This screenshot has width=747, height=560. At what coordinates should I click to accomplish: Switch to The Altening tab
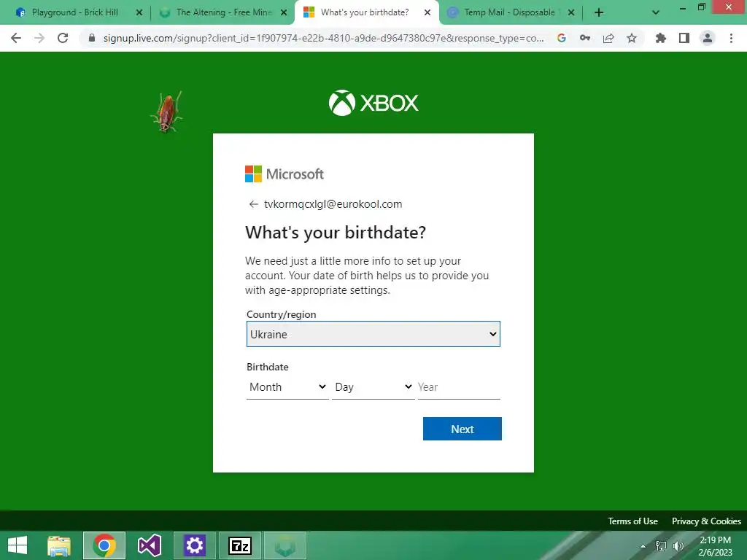(x=223, y=12)
